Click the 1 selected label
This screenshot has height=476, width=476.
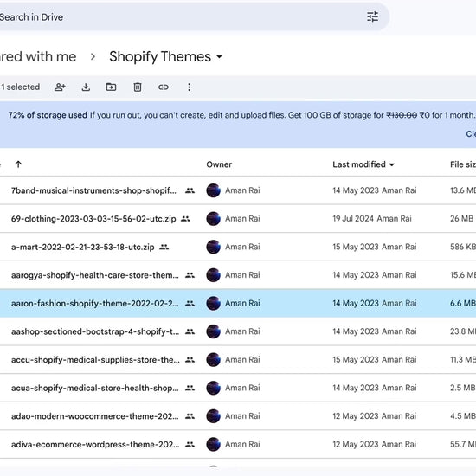[x=21, y=87]
